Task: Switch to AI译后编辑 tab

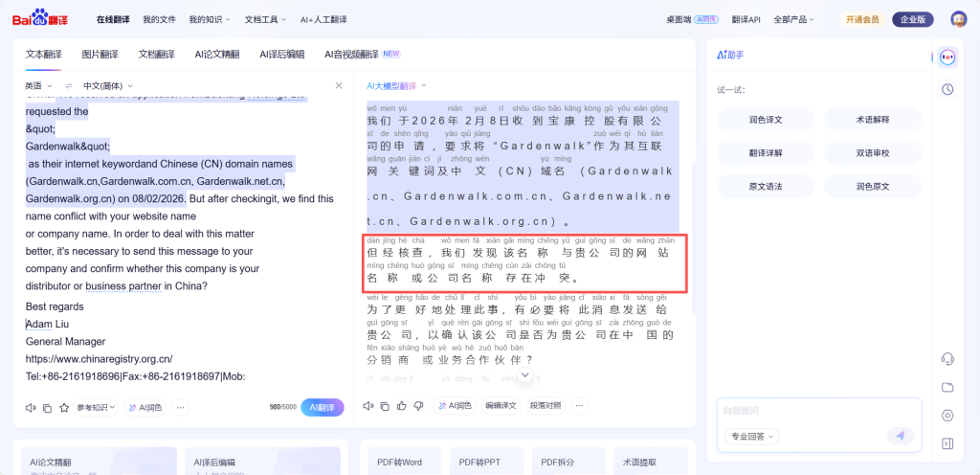Action: tap(282, 55)
